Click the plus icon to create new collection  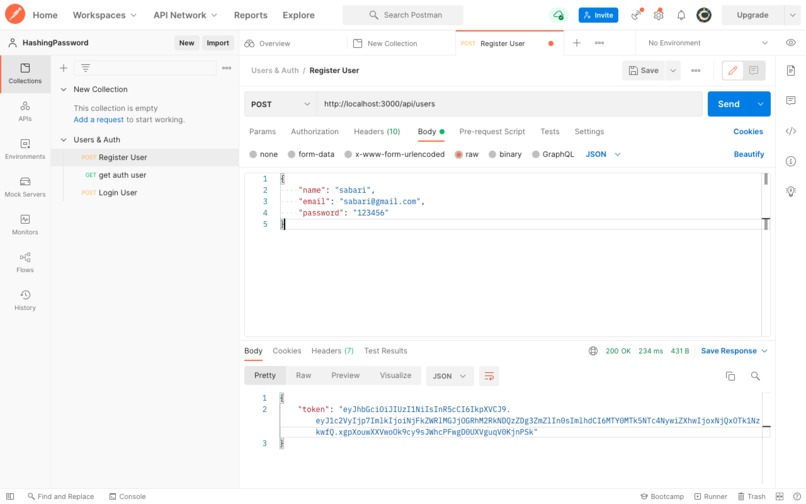point(63,68)
